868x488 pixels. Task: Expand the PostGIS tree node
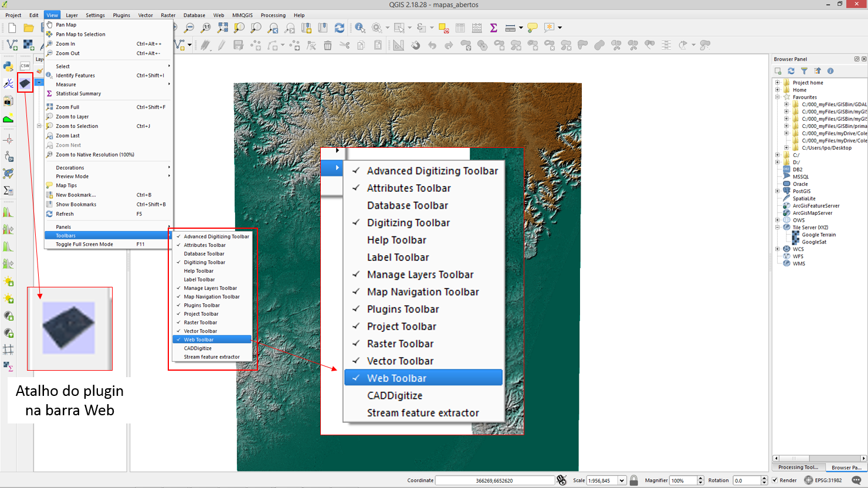point(778,191)
